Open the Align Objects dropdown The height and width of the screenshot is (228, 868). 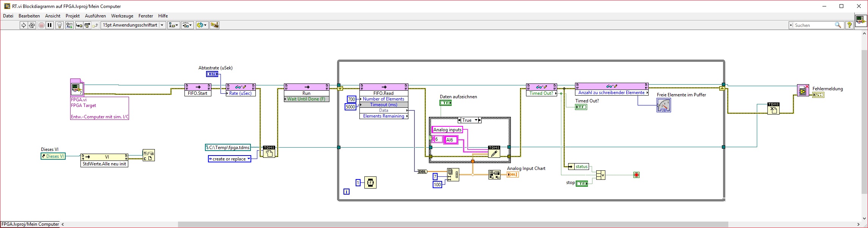coord(173,25)
